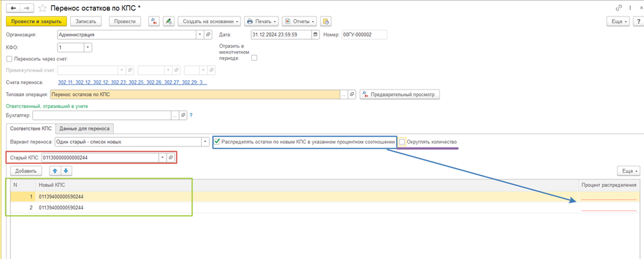Screen dimensions: 644x259
Task: Open the vertical three-dot menu at top right
Action: tap(629, 8)
